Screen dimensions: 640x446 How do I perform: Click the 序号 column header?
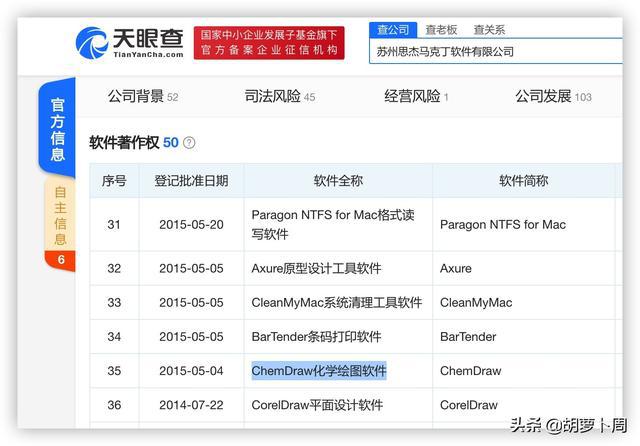point(114,181)
